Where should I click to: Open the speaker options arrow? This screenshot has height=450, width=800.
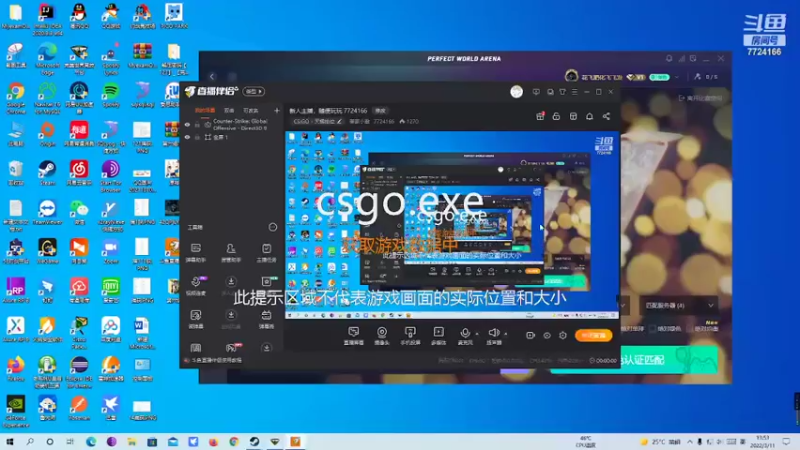pos(506,334)
